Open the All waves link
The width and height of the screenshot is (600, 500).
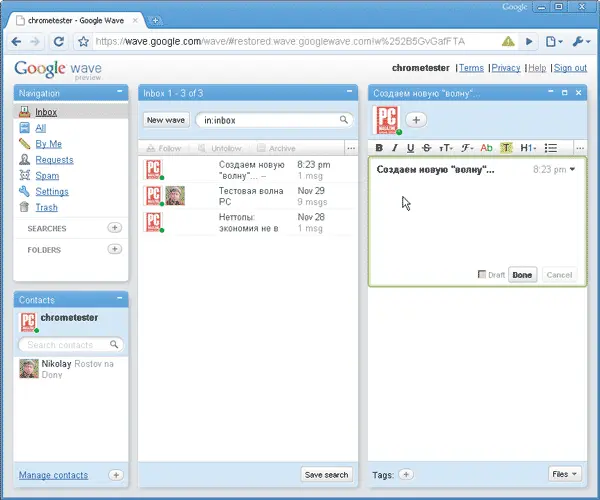point(41,128)
